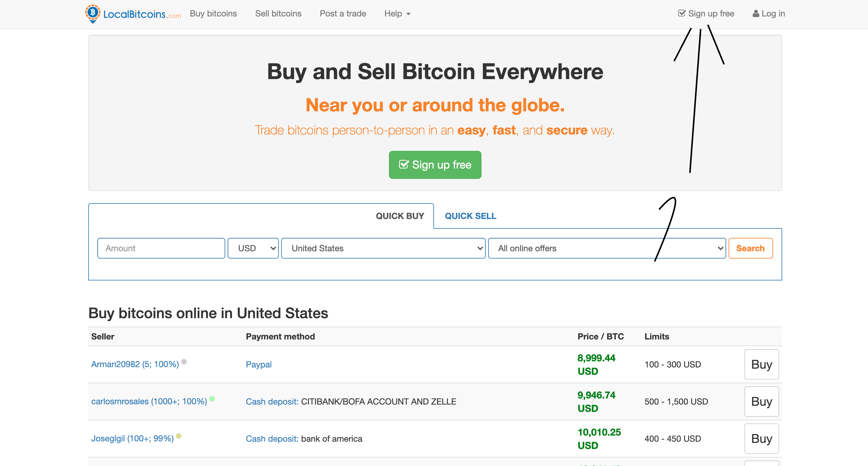Open Buy bitcoins in the navigation

pos(213,13)
